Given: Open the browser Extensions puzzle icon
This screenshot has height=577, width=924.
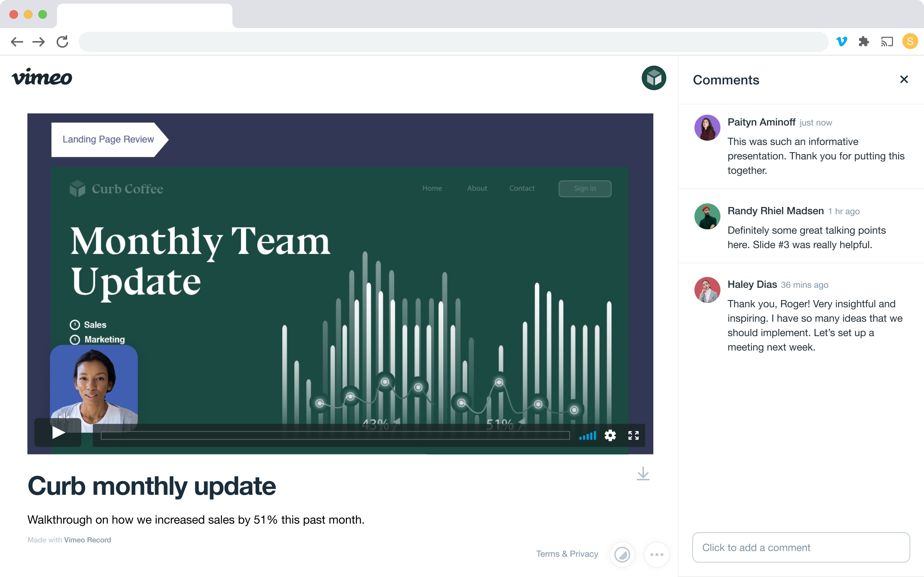Looking at the screenshot, I should pos(864,41).
